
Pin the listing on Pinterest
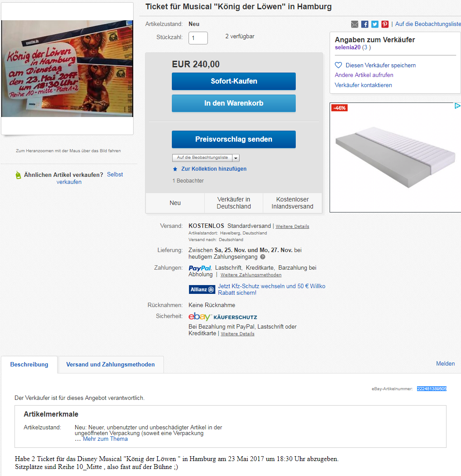coord(385,24)
